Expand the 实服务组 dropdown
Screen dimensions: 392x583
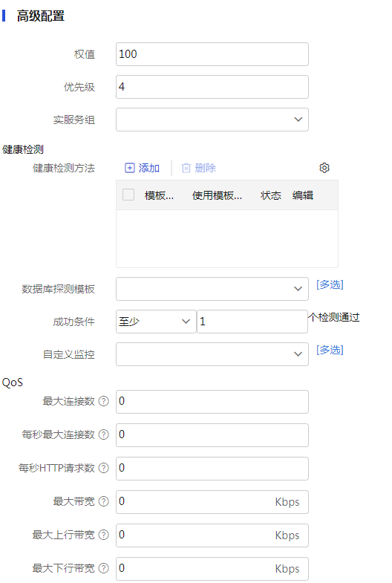tap(212, 120)
